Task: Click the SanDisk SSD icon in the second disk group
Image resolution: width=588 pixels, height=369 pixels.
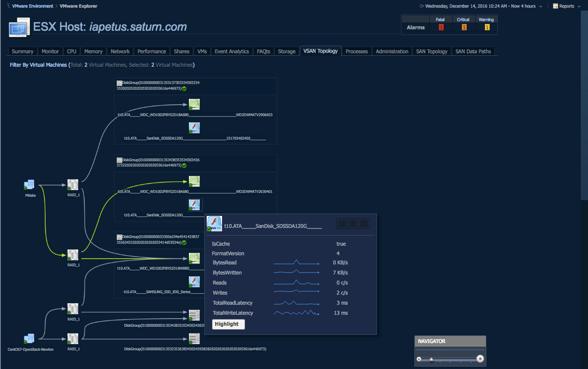Action: (194, 205)
